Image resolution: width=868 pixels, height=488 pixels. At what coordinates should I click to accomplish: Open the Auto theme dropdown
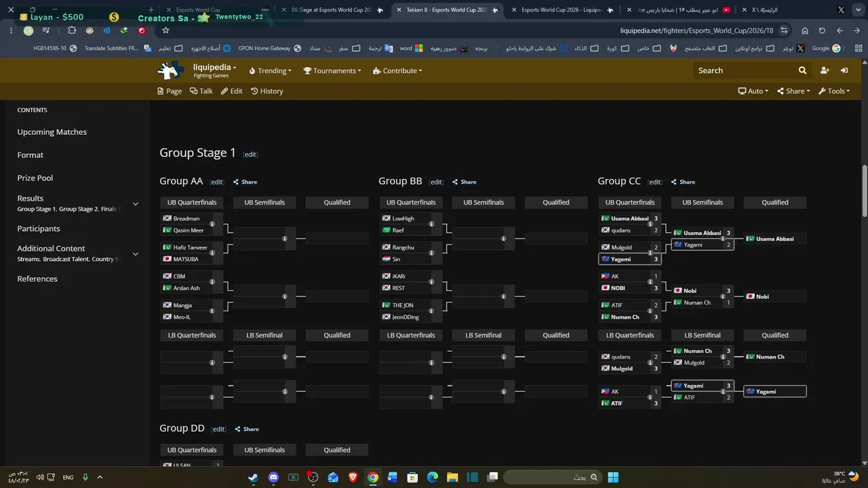[753, 91]
